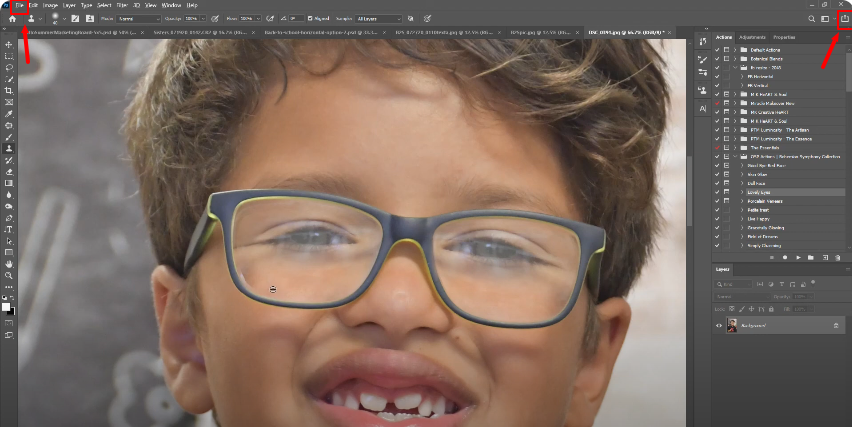Expand the Lovely Eyes action
Image resolution: width=852 pixels, height=427 pixels.
coord(742,192)
